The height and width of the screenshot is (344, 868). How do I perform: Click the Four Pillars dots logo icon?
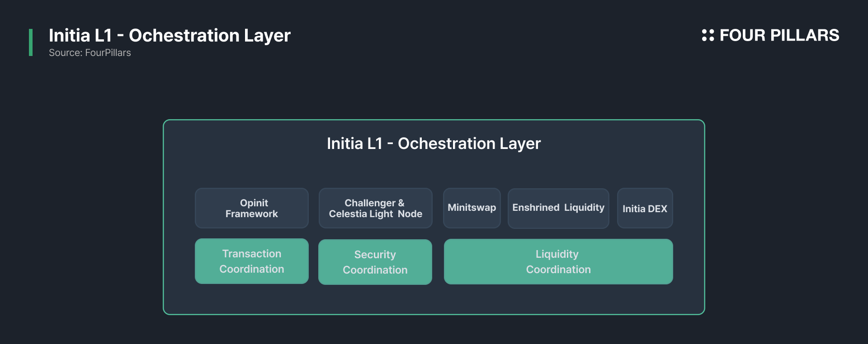(x=708, y=35)
